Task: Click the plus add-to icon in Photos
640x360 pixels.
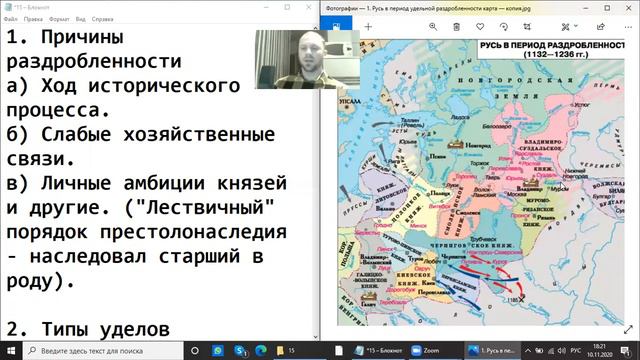Action: coord(368,27)
